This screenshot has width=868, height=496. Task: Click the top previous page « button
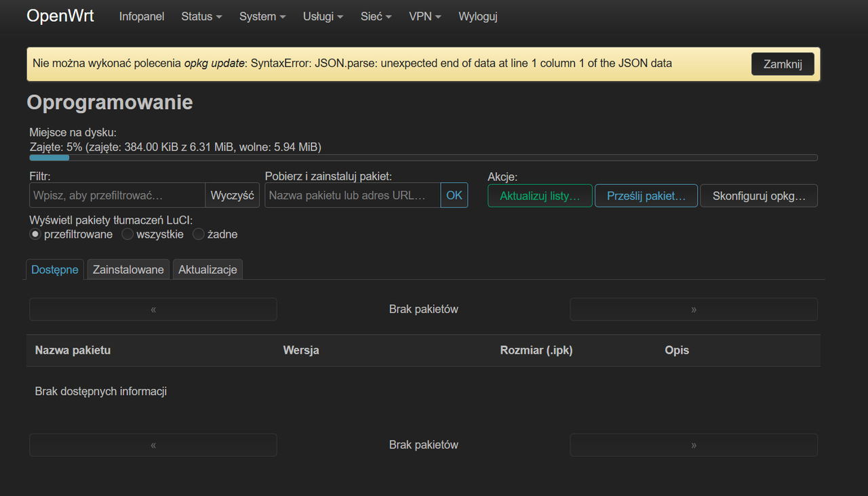click(153, 309)
